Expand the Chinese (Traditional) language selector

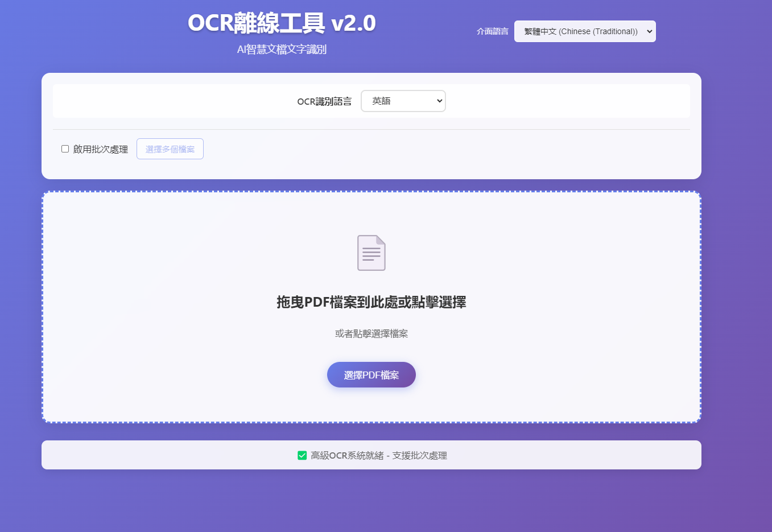[585, 31]
